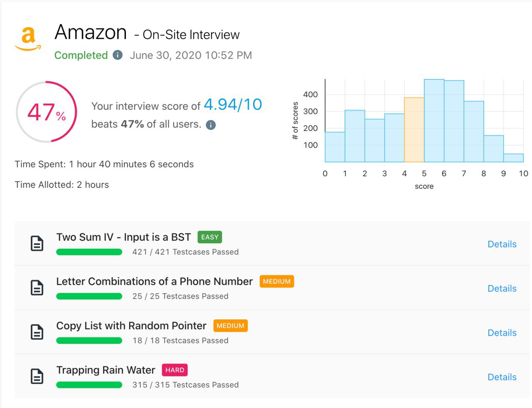Click the 47% circular score gauge
The image size is (532, 408).
pos(47,112)
